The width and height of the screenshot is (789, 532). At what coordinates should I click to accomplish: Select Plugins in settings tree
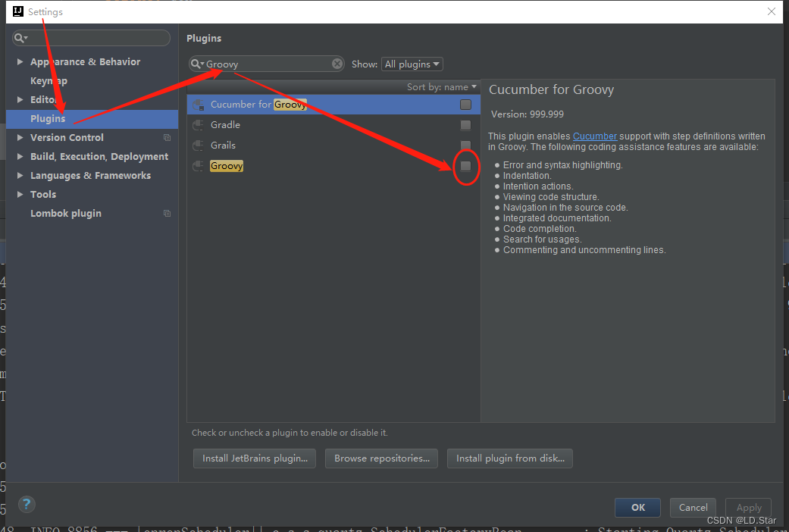pyautogui.click(x=92, y=119)
